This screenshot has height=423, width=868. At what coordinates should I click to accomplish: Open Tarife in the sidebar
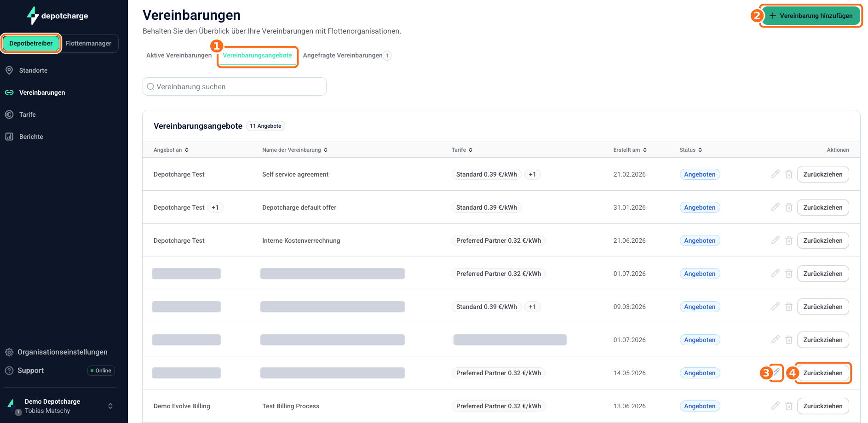(28, 114)
